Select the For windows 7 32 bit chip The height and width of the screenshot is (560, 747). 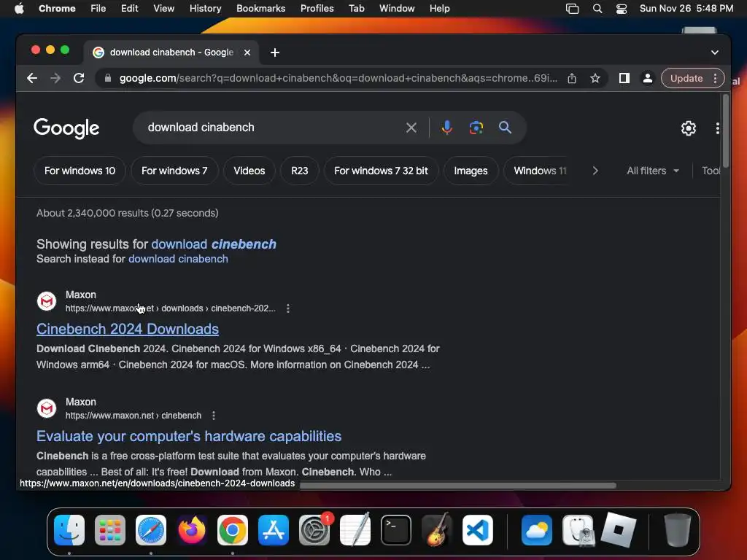point(381,171)
